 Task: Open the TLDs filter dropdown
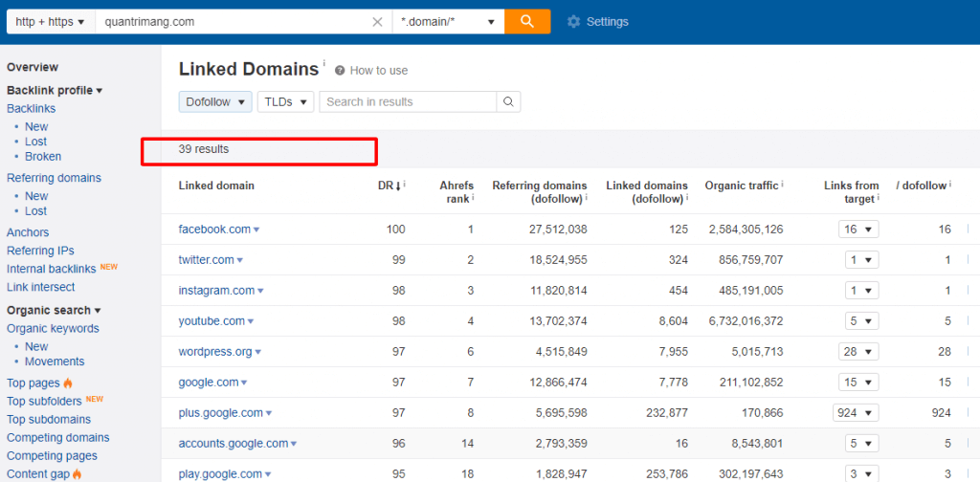[x=285, y=101]
